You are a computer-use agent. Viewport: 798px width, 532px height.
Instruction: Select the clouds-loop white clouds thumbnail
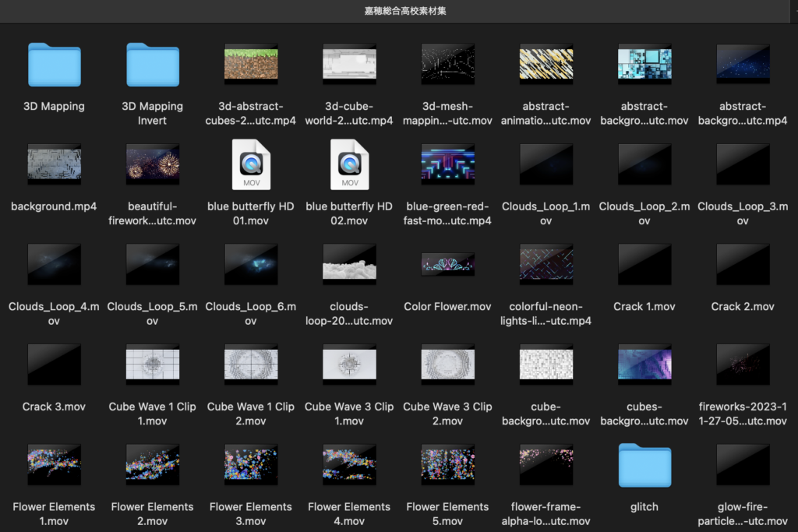(349, 263)
